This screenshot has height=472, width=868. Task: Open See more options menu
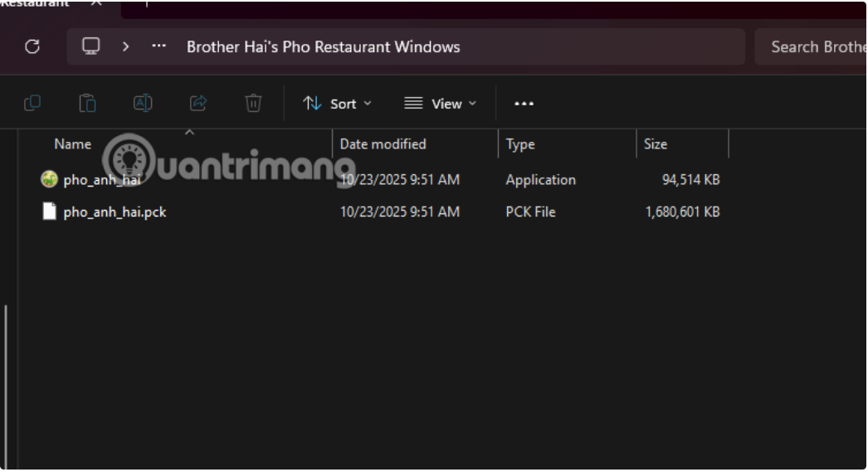pos(524,104)
